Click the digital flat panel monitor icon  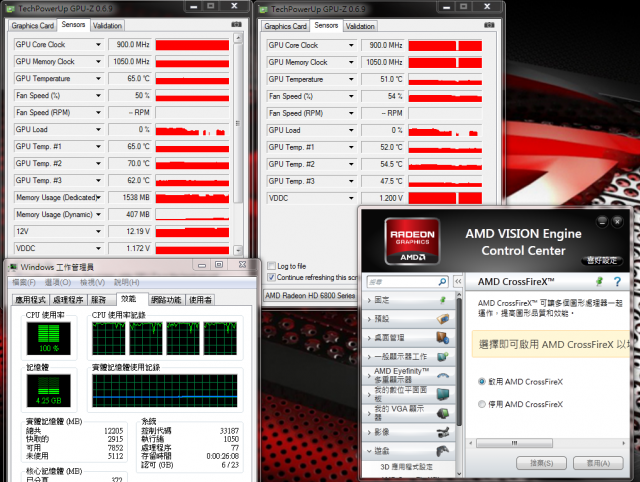click(443, 394)
